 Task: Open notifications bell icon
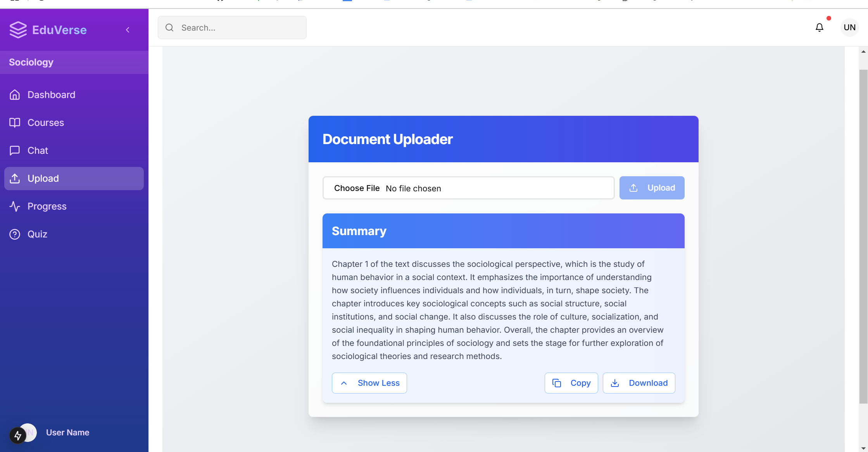pos(819,27)
